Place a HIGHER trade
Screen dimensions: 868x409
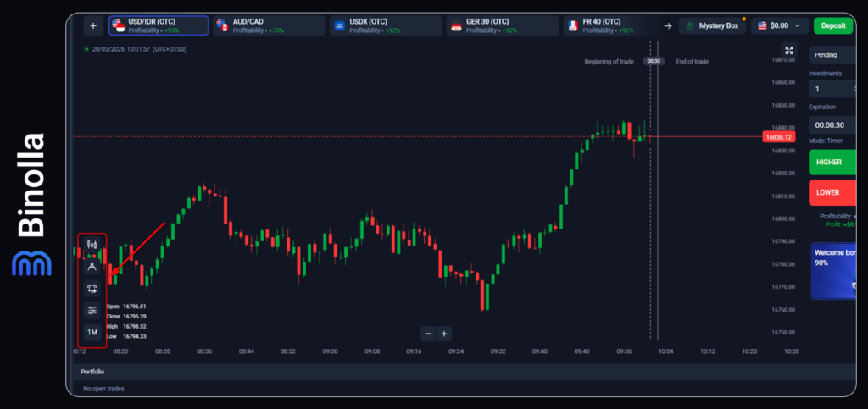832,162
